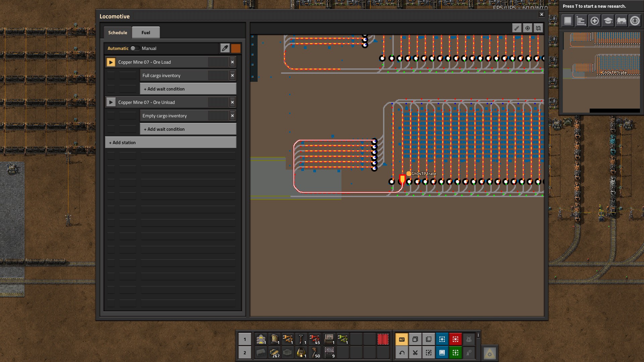Click the minimap thumbnail

601,72
